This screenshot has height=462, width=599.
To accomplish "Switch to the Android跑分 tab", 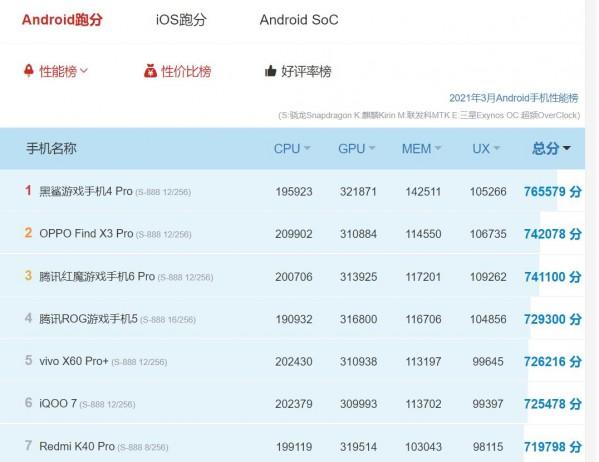I will tap(62, 20).
